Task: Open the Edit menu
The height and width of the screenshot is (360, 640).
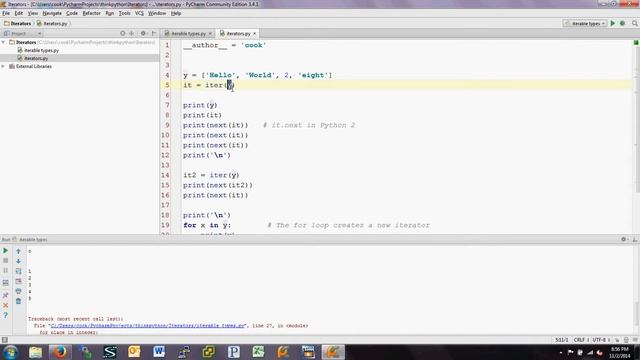Action: pos(19,13)
